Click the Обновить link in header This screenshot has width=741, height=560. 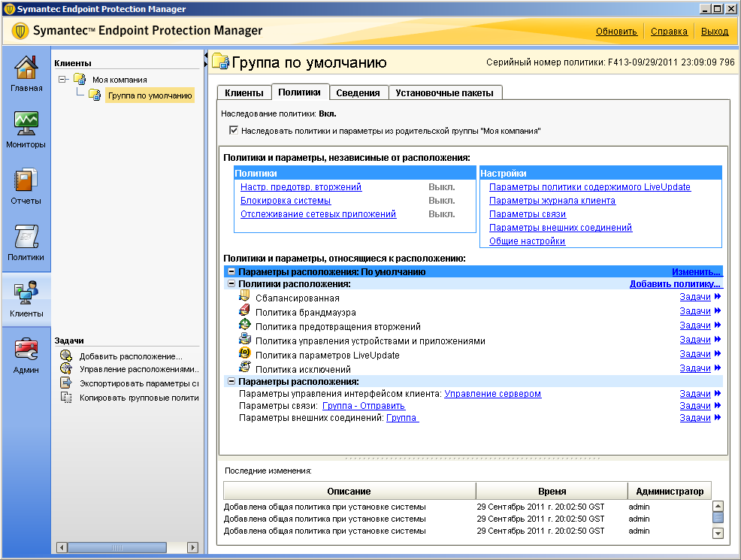616,32
